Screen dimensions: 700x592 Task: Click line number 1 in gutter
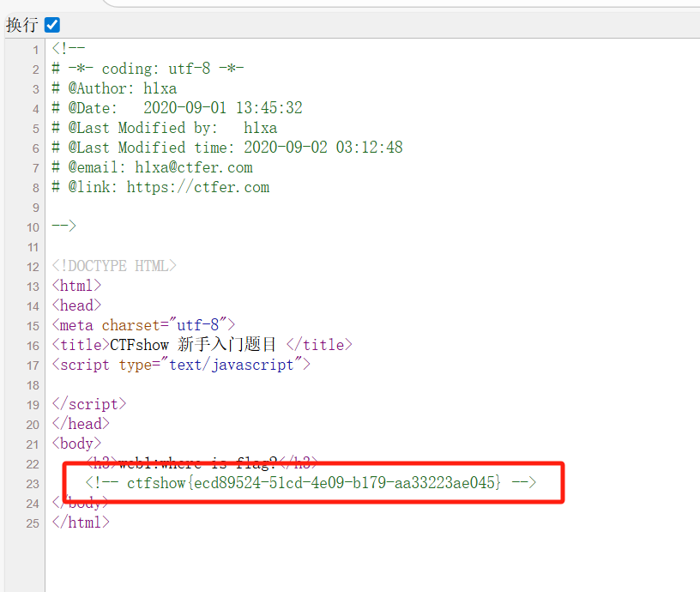point(36,50)
